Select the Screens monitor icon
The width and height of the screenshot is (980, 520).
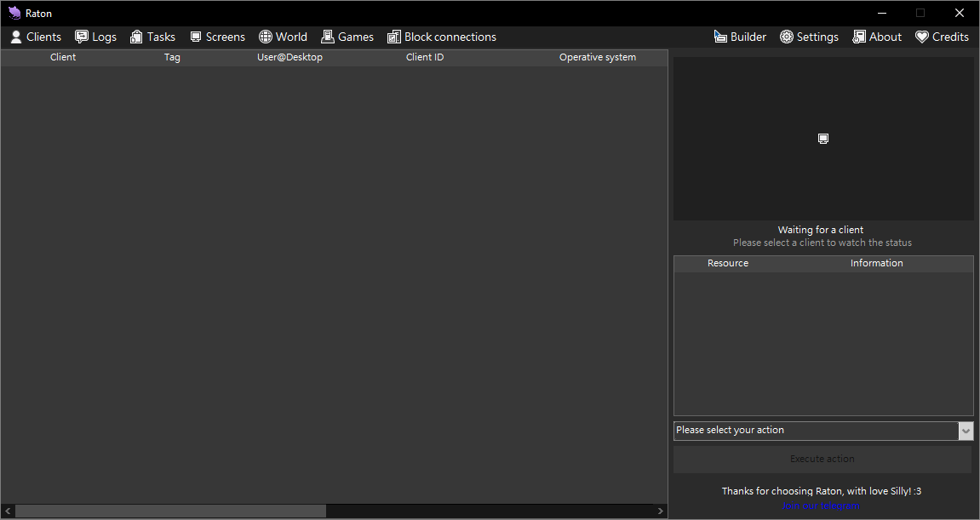196,37
